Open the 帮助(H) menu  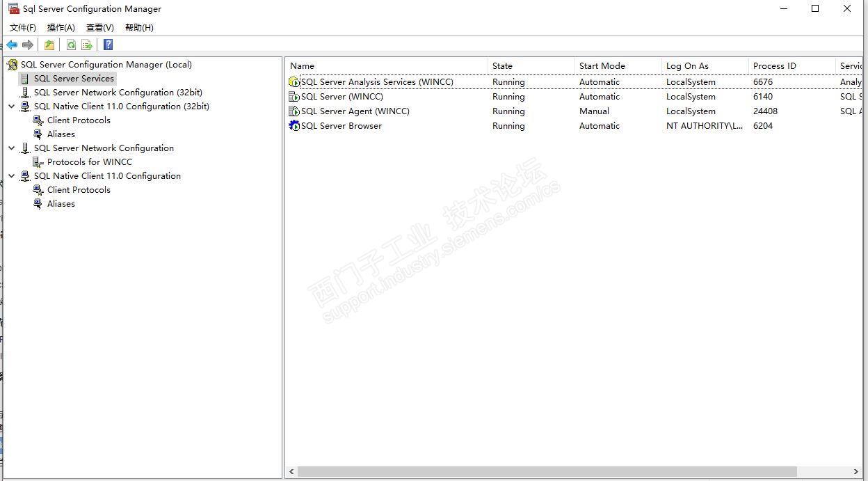coord(139,27)
